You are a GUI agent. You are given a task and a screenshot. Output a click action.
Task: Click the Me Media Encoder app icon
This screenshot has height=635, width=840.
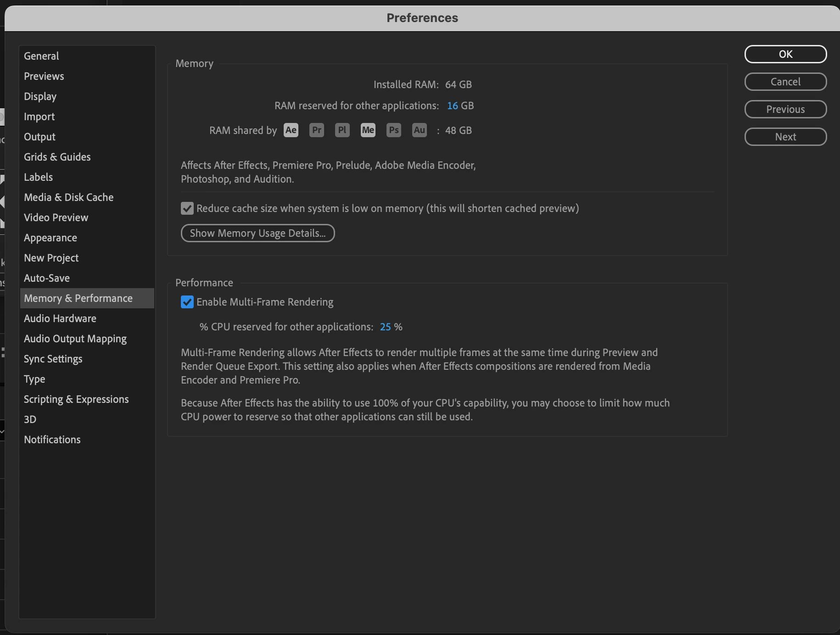point(368,130)
